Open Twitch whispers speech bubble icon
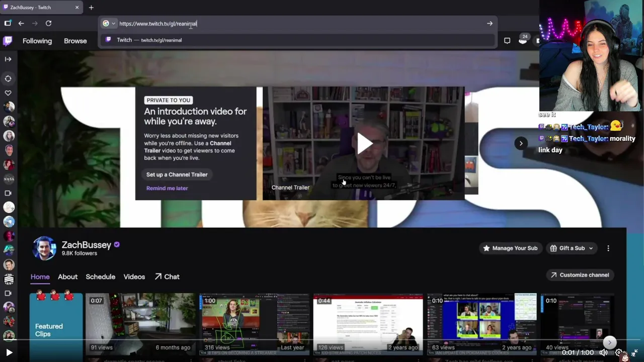Viewport: 644px width, 362px height. pos(507,41)
